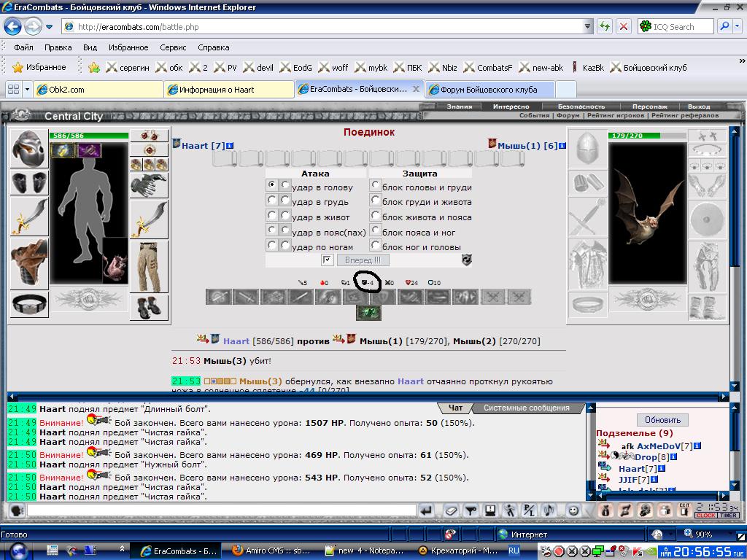Click Haart's left-hand dagger weapon slot
The image size is (747, 560).
29,216
